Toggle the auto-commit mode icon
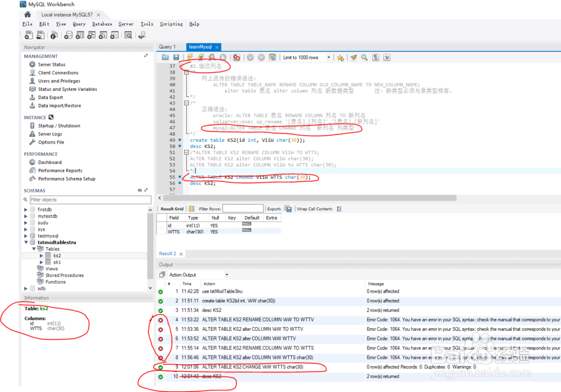 [x=272, y=57]
